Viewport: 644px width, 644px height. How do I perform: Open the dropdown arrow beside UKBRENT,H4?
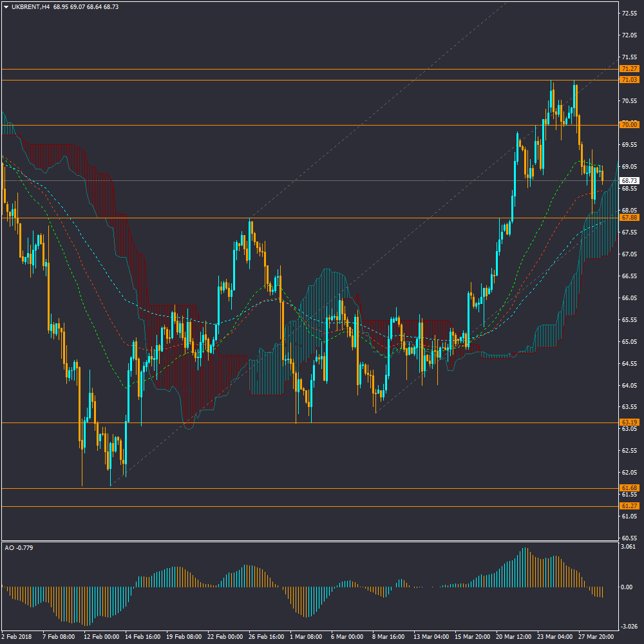(6, 7)
